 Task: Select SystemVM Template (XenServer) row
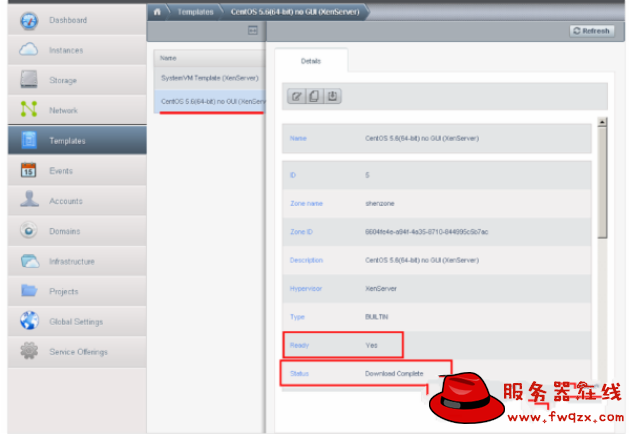pyautogui.click(x=209, y=78)
